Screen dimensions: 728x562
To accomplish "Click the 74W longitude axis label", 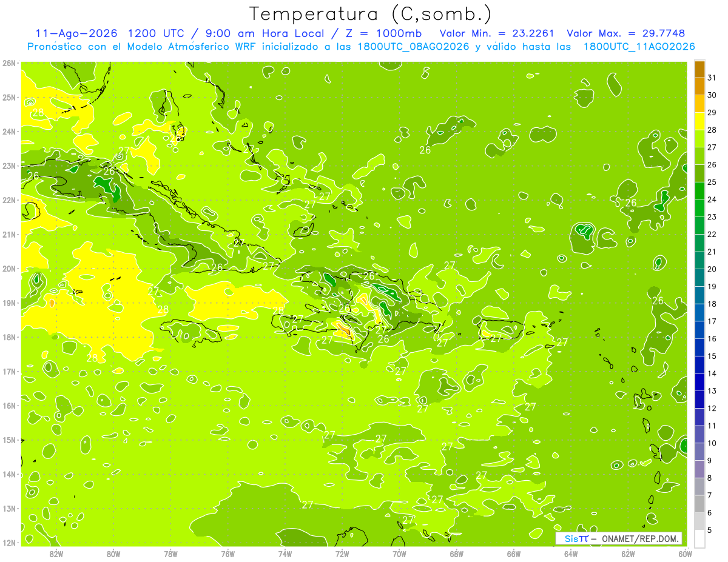I will click(x=285, y=553).
